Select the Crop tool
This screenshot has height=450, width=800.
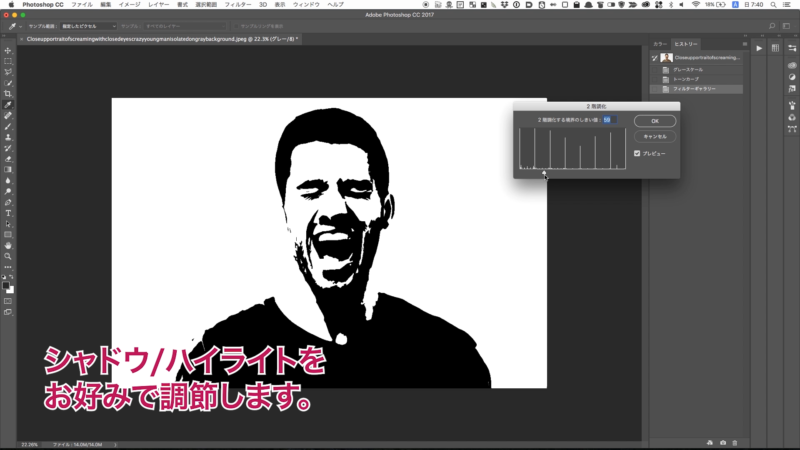click(8, 94)
